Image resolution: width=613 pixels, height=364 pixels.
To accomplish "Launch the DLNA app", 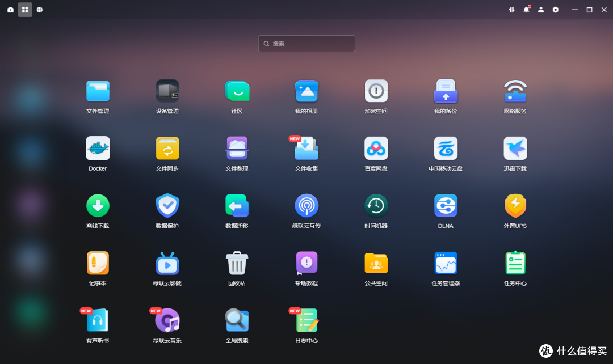I will coord(446,206).
